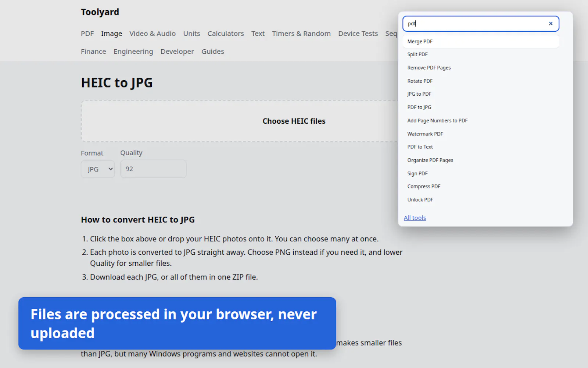This screenshot has width=588, height=368.
Task: Select JPG to PDF result
Action: click(x=481, y=94)
